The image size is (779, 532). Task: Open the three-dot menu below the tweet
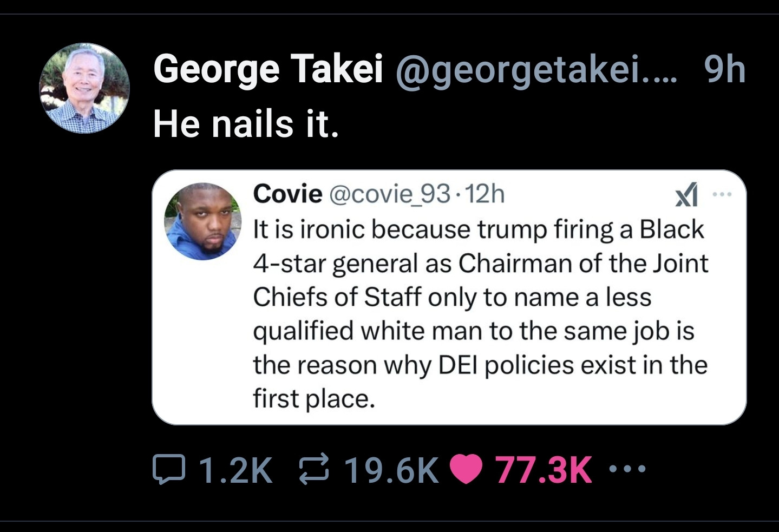[x=627, y=469]
